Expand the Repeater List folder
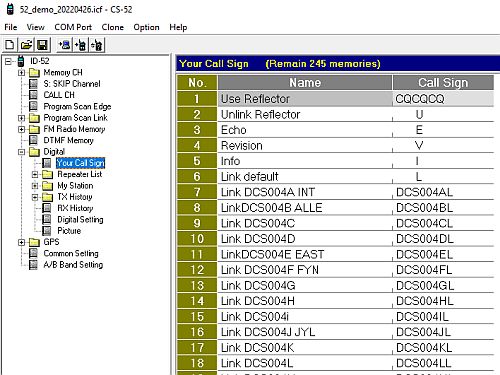This screenshot has width=500, height=375. pyautogui.click(x=35, y=174)
